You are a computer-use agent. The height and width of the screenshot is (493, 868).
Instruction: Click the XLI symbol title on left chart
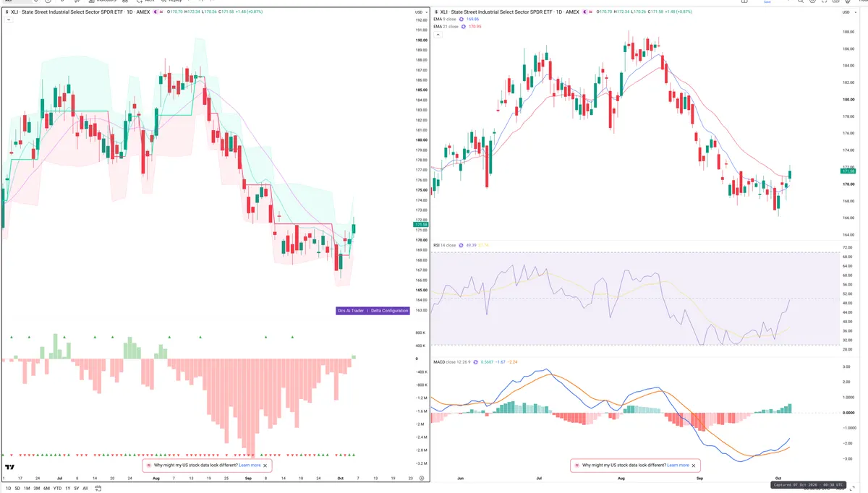coord(79,12)
